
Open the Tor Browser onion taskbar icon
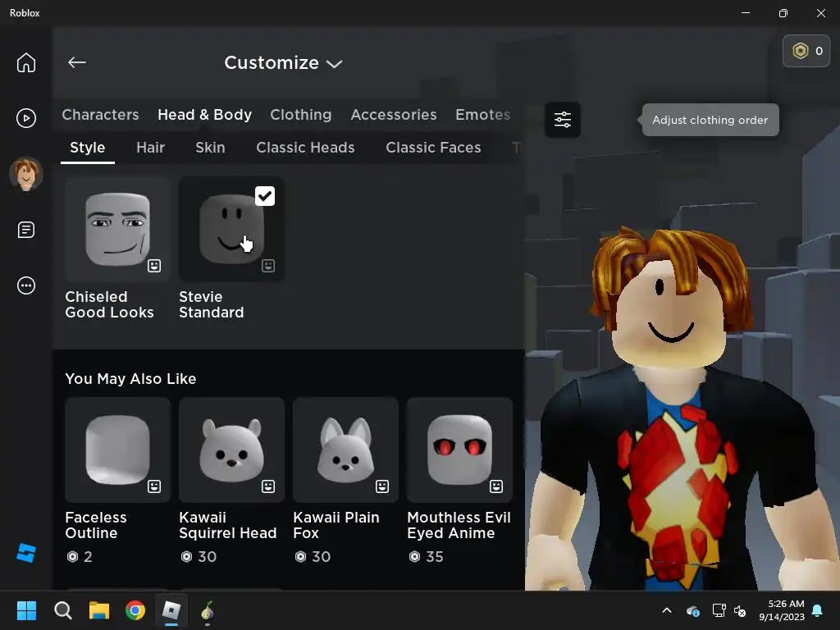point(208,610)
